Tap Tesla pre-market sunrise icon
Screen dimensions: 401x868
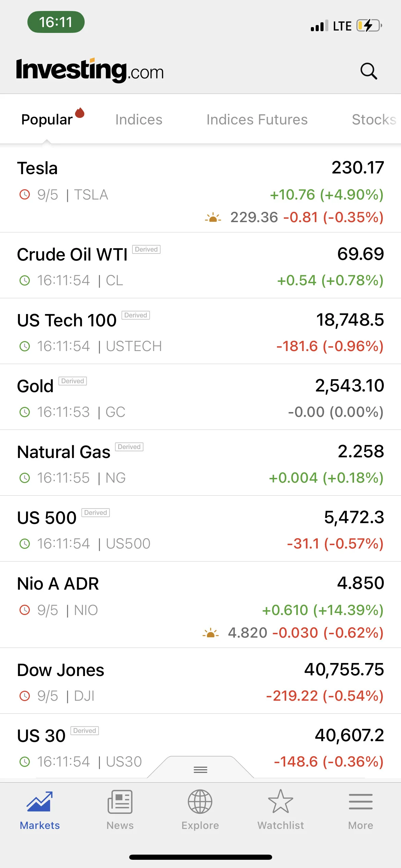213,217
